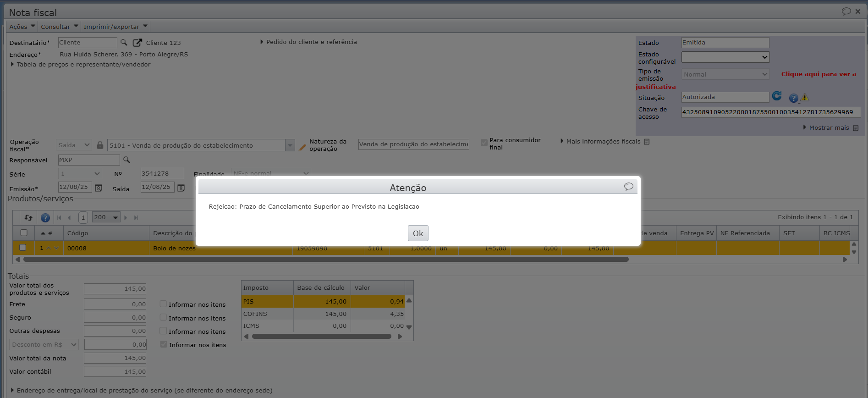Search Destinatário with magnifier icon

coord(124,42)
